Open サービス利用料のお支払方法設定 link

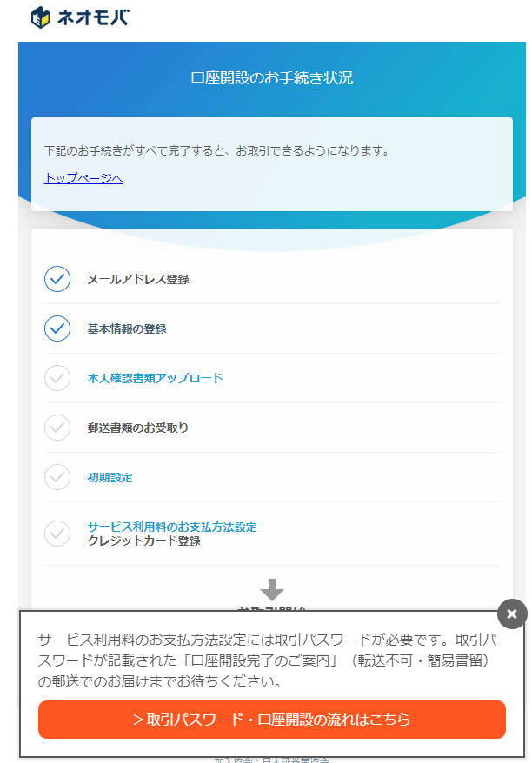tap(174, 526)
